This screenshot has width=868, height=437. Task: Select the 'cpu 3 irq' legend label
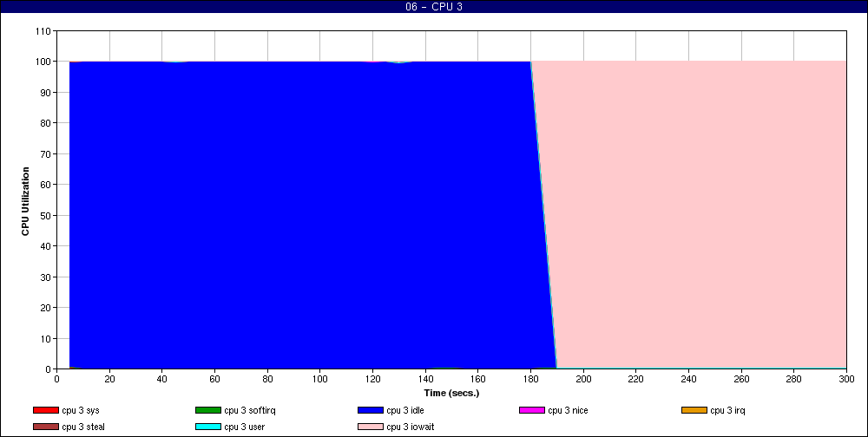(728, 410)
